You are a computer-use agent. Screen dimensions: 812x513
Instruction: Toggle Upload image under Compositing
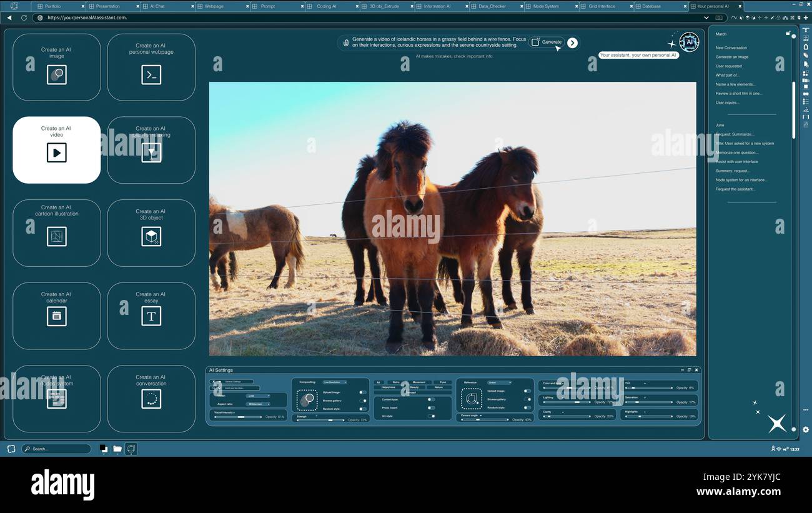[363, 392]
